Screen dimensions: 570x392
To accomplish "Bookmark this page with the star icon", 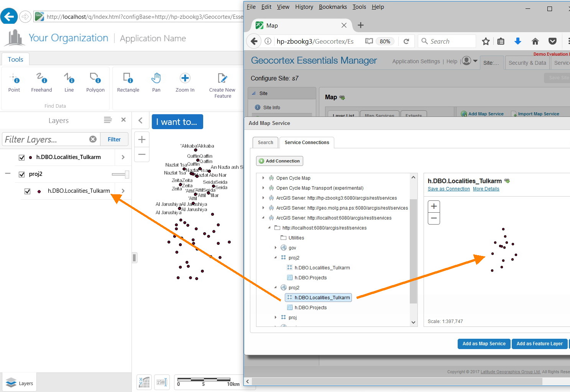I will click(x=486, y=41).
